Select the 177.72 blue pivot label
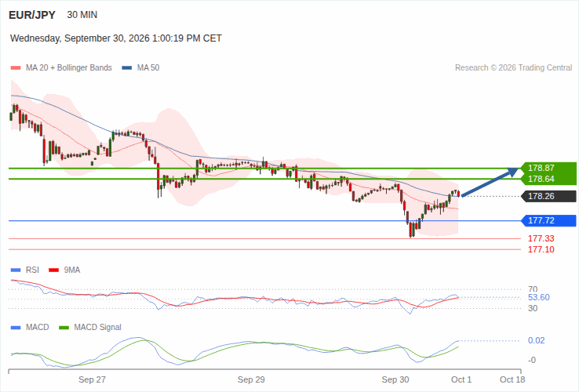 (548, 221)
